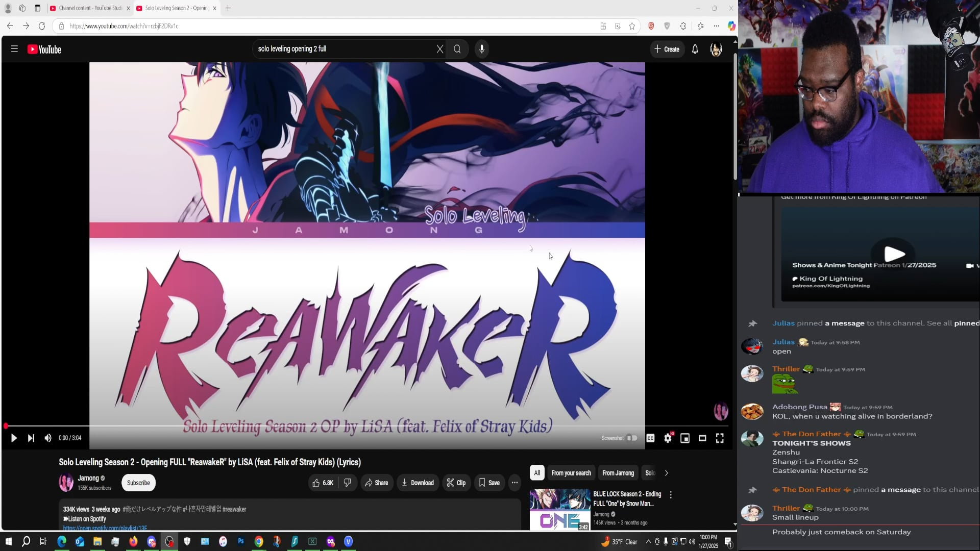The width and height of the screenshot is (980, 551).
Task: Go back in the browser
Action: coord(10,26)
